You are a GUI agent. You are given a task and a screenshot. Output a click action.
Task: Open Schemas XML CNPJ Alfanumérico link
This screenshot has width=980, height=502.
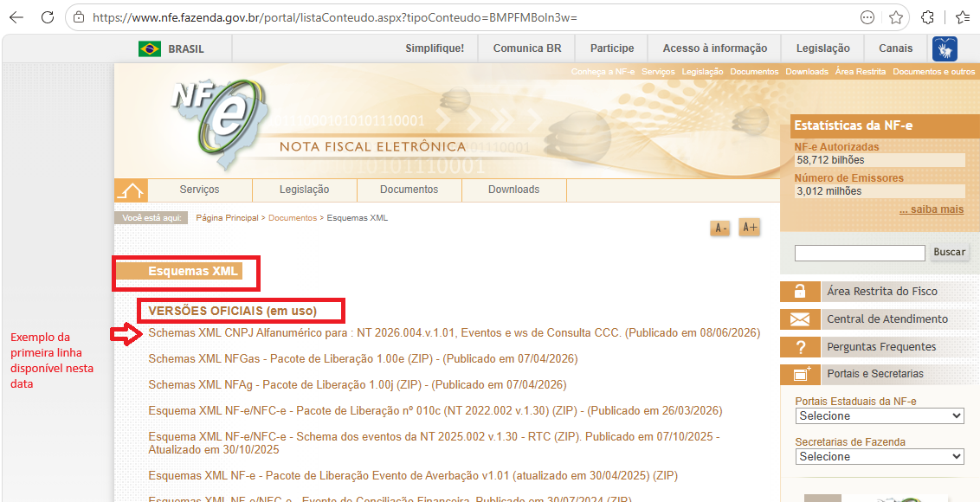455,333
